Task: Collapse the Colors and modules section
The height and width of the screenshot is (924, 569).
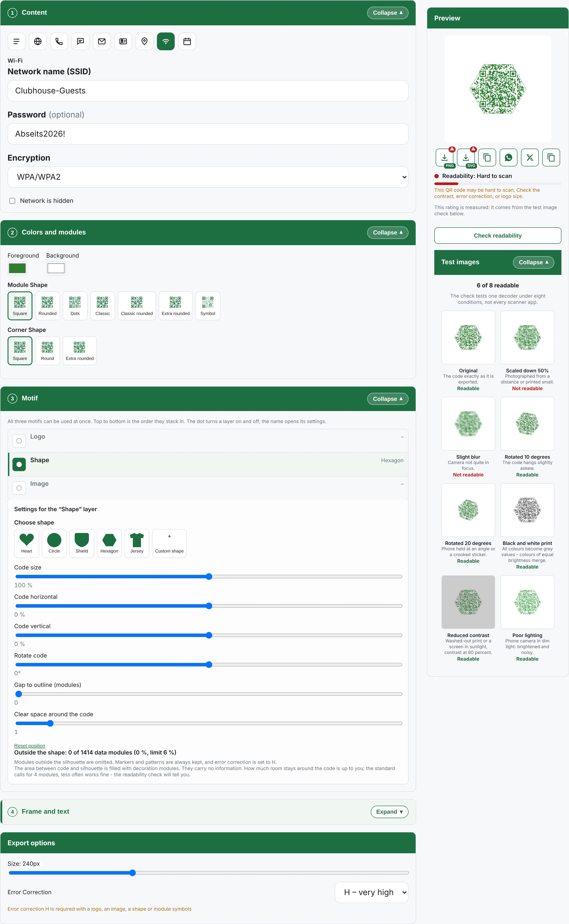Action: point(388,233)
